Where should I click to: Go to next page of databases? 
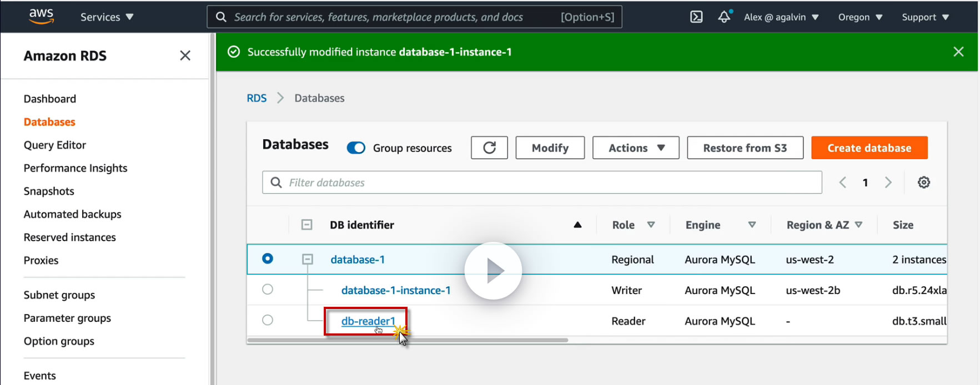click(x=888, y=182)
